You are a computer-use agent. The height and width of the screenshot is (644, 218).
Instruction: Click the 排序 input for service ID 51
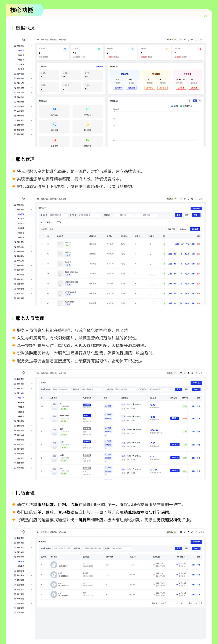153,244
